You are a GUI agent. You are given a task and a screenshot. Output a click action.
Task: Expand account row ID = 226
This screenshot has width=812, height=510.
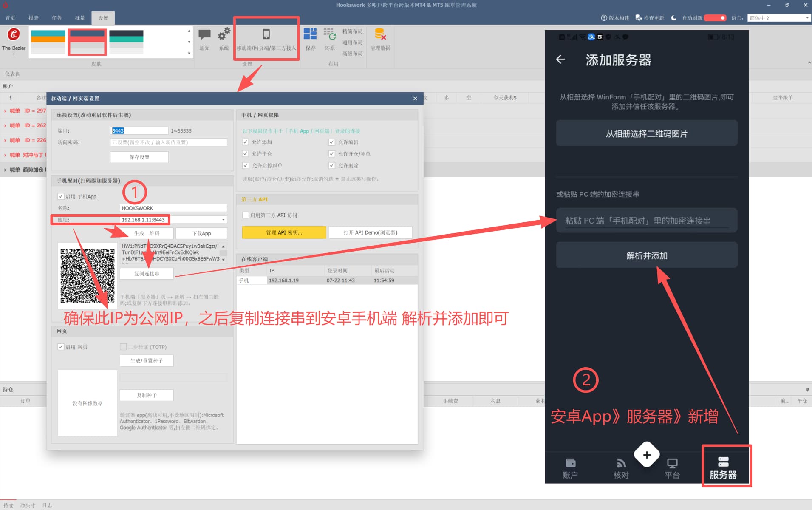tap(5, 140)
